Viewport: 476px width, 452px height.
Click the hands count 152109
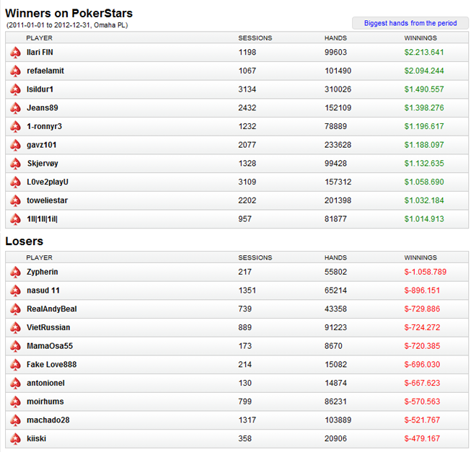pos(338,107)
